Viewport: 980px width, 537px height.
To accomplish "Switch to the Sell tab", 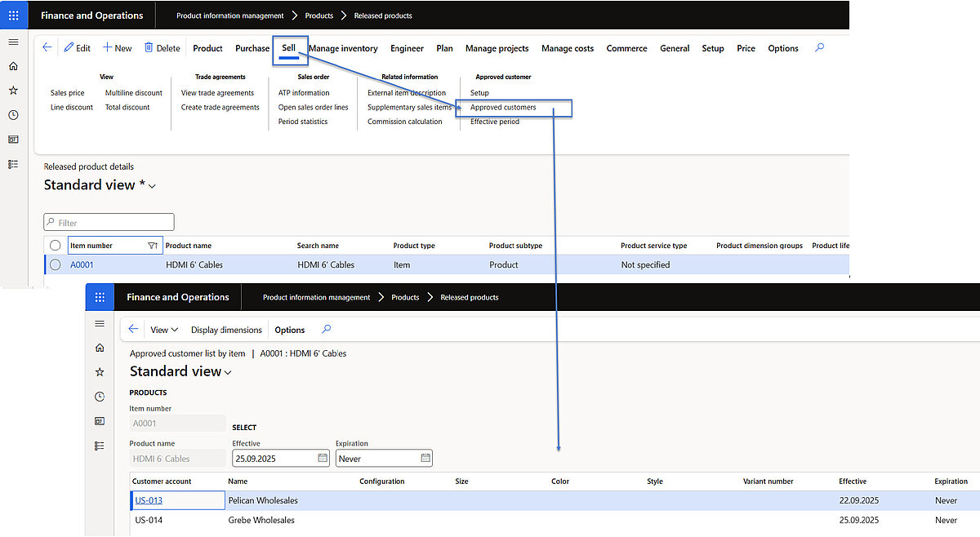I will tap(288, 48).
